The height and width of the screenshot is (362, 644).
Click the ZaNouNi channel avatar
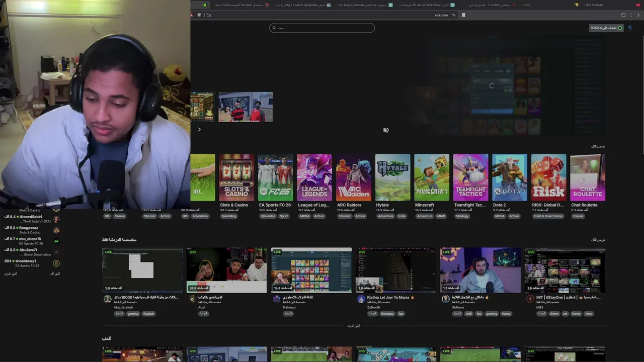(361, 299)
